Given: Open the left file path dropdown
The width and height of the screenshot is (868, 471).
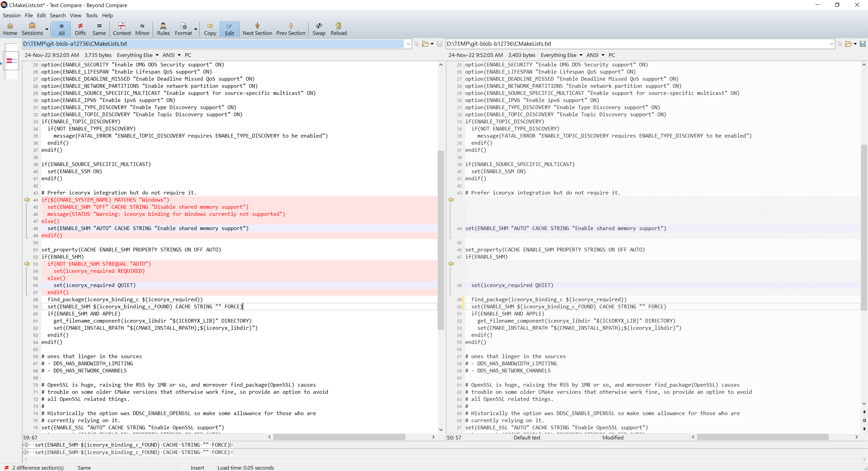Looking at the screenshot, I should click(x=408, y=44).
